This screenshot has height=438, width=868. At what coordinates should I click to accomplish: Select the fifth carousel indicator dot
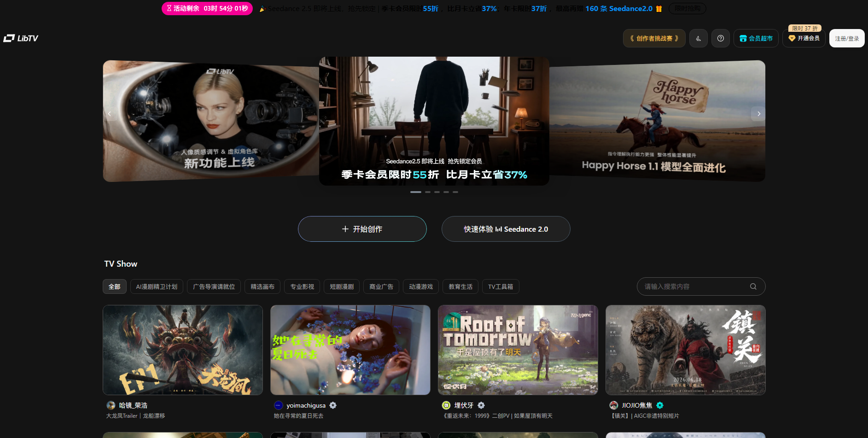[455, 192]
